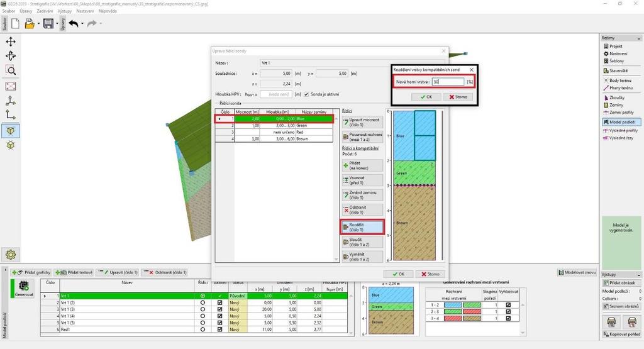
Task: Open print preview with right printer icon
Action: click(631, 321)
